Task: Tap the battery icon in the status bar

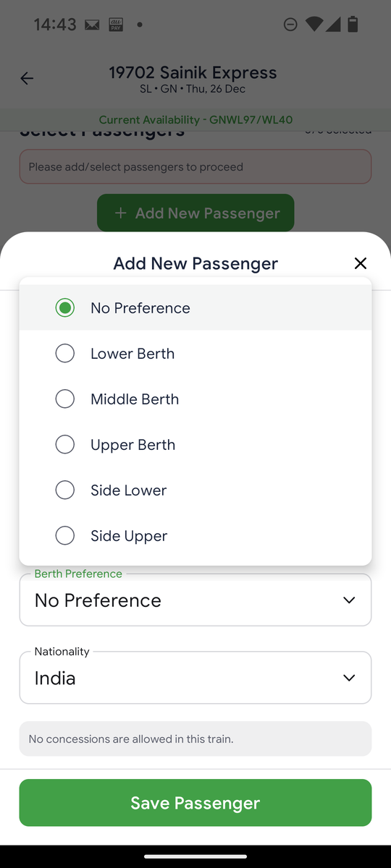Action: pyautogui.click(x=353, y=25)
